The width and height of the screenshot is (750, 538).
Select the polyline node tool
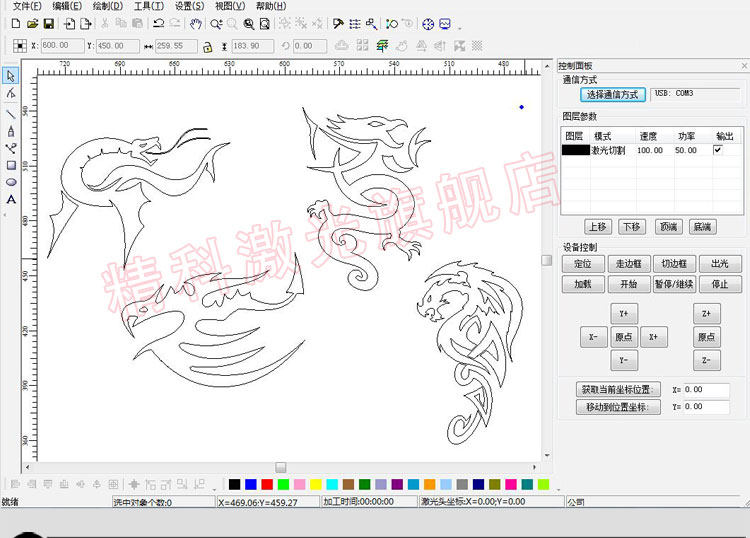pyautogui.click(x=11, y=148)
